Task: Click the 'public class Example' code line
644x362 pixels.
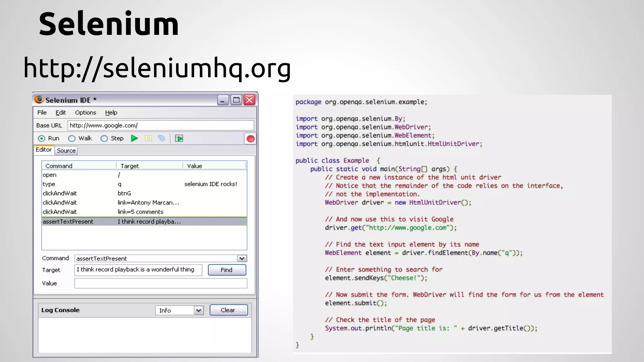Action: (338, 161)
